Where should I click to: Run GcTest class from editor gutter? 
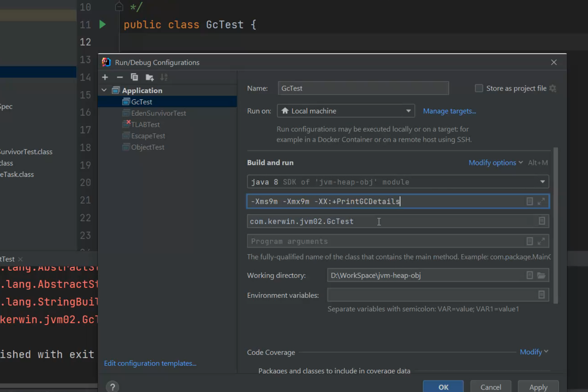click(x=103, y=25)
